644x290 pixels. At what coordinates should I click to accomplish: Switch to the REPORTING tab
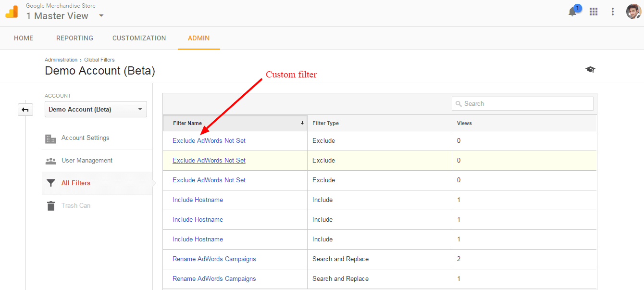pos(74,38)
